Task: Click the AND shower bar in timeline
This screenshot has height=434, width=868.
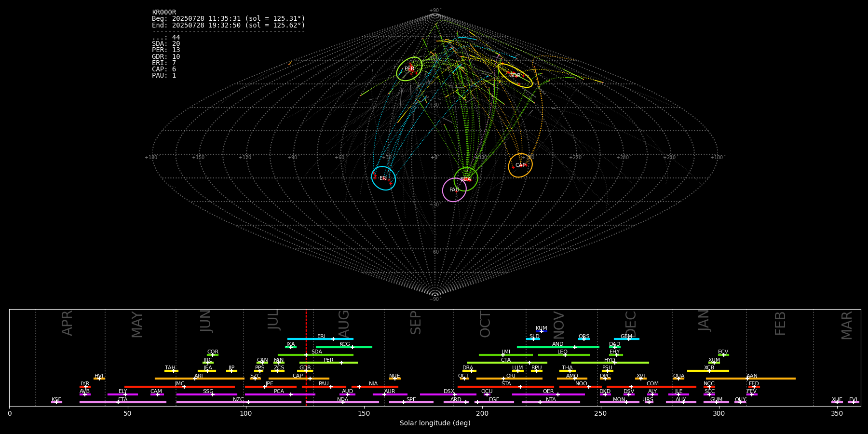Action: (x=558, y=347)
